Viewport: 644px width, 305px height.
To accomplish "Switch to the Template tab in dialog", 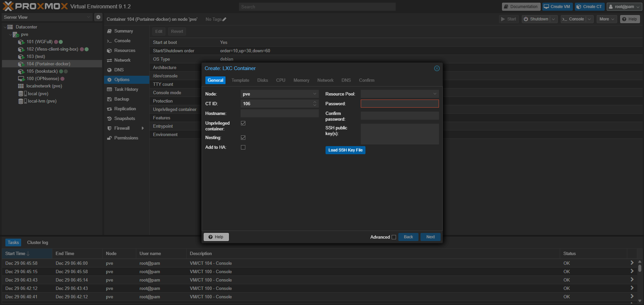I will pos(240,80).
